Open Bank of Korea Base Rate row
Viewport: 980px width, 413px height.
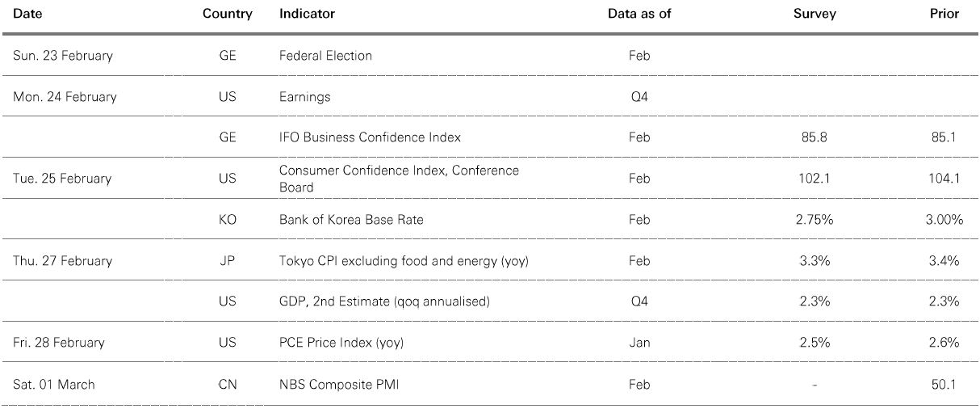click(x=490, y=220)
